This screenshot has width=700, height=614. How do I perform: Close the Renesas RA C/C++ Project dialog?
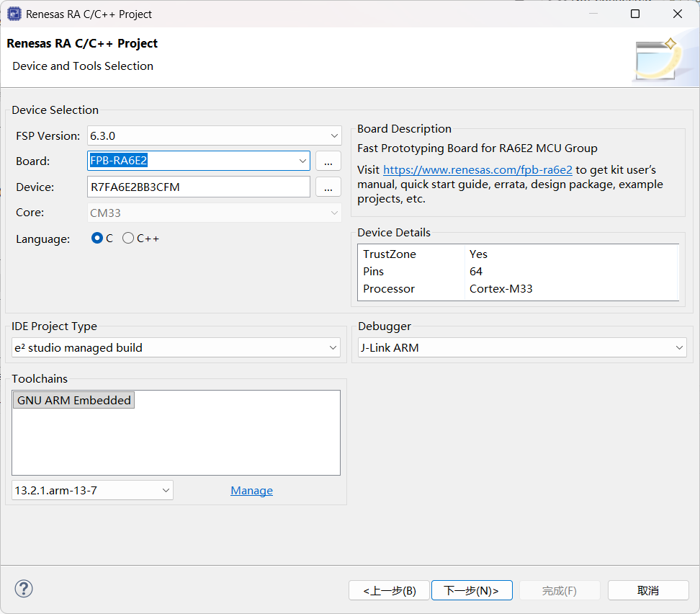pyautogui.click(x=677, y=14)
